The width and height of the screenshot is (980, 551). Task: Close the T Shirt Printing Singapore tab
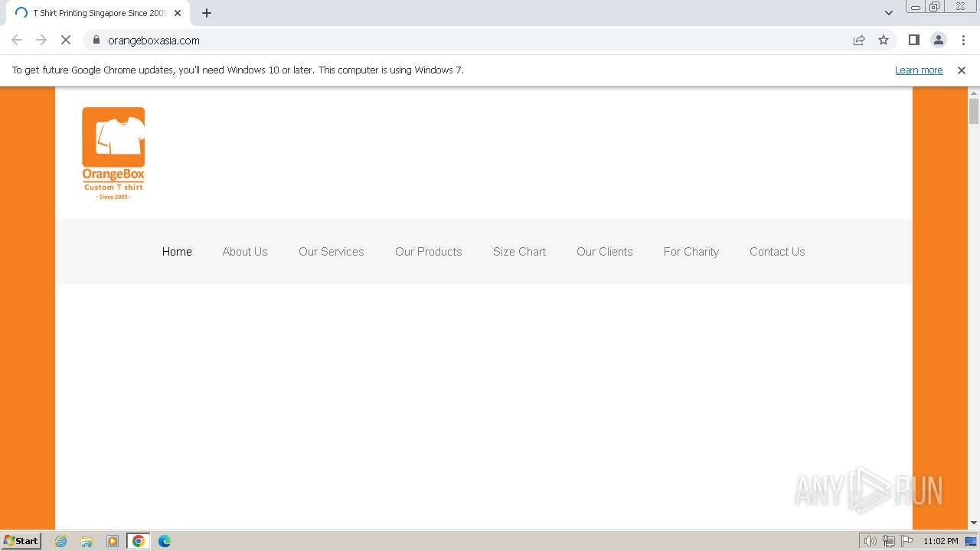(x=178, y=13)
